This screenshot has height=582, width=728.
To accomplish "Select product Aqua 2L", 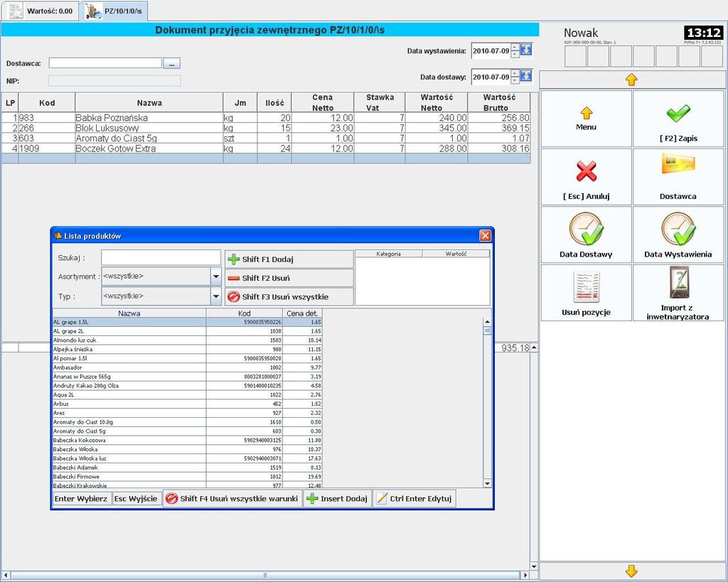I will (187, 395).
